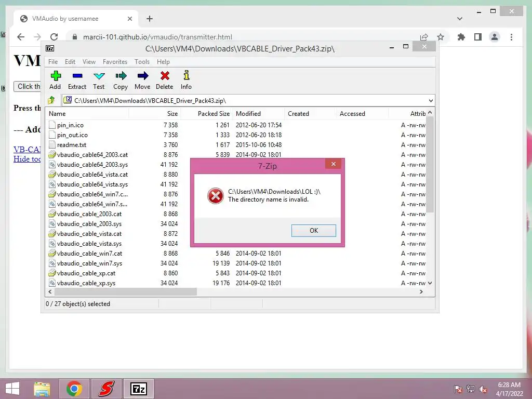The image size is (532, 399).
Task: Click the red error icon in the dialog
Action: pyautogui.click(x=216, y=196)
